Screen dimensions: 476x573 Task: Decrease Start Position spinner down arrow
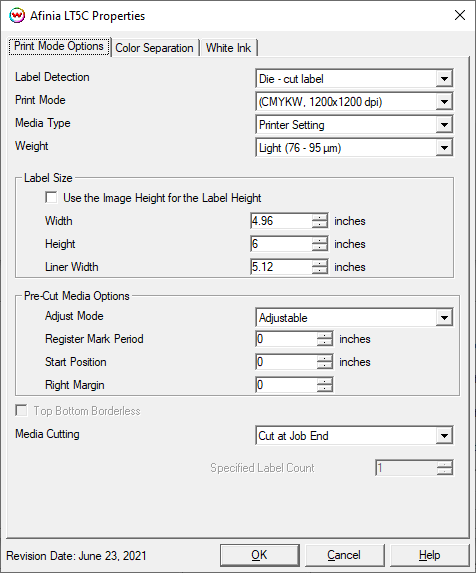(x=325, y=365)
